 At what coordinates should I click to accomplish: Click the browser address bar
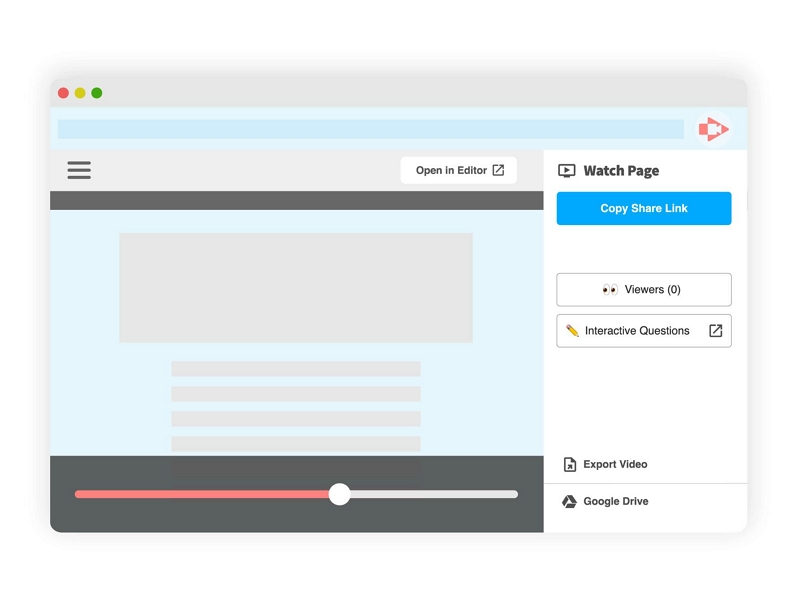tap(370, 129)
